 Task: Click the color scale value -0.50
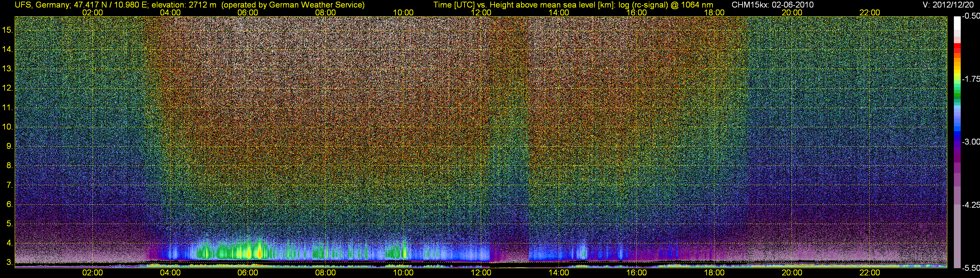coord(971,16)
